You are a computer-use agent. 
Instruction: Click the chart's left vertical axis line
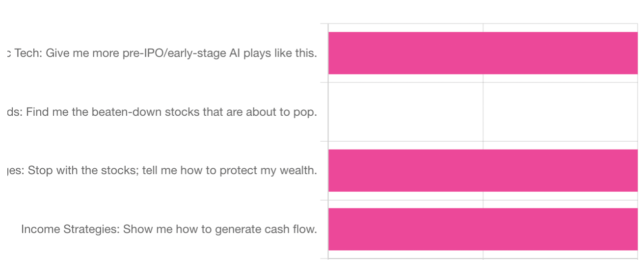pos(328,141)
